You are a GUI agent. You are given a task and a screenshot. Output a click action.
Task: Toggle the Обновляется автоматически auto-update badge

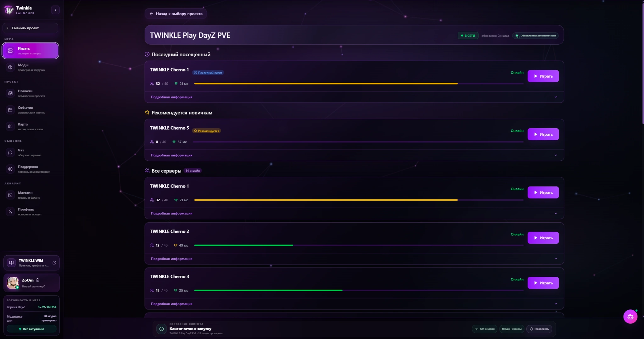pyautogui.click(x=535, y=36)
